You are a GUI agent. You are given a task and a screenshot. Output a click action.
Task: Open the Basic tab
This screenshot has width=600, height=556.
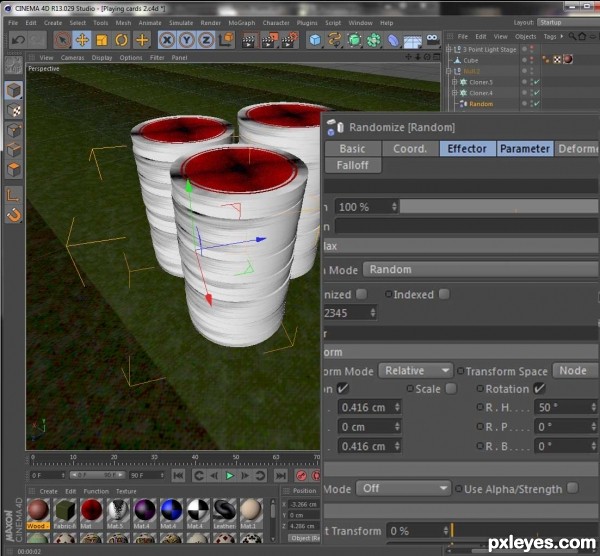click(352, 148)
